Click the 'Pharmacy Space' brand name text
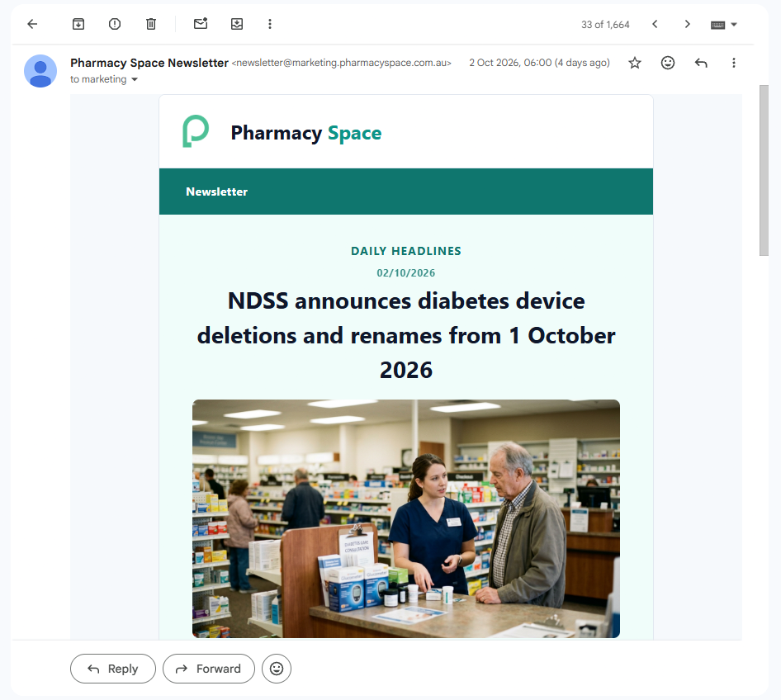The width and height of the screenshot is (781, 700). click(x=305, y=133)
